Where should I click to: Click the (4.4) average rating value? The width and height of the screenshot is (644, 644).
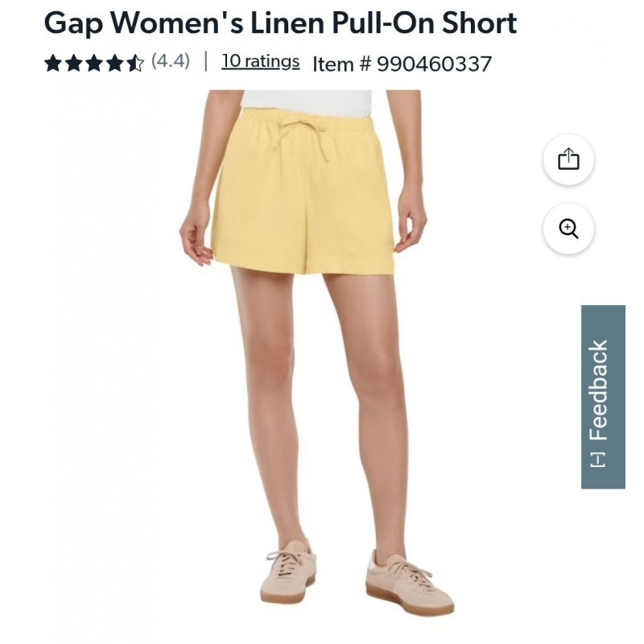171,61
